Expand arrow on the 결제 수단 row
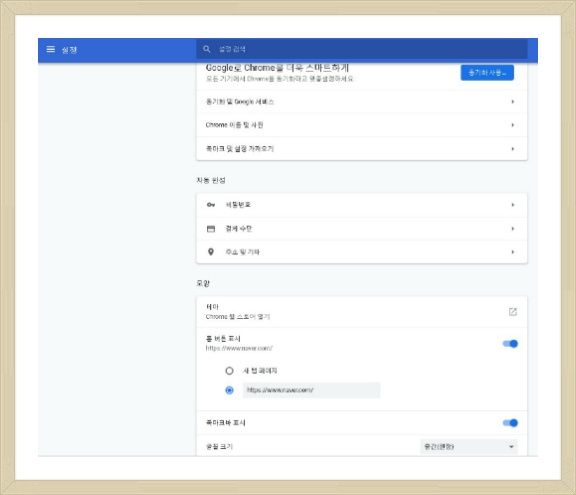Screen dimensions: 576x495 coord(512,229)
